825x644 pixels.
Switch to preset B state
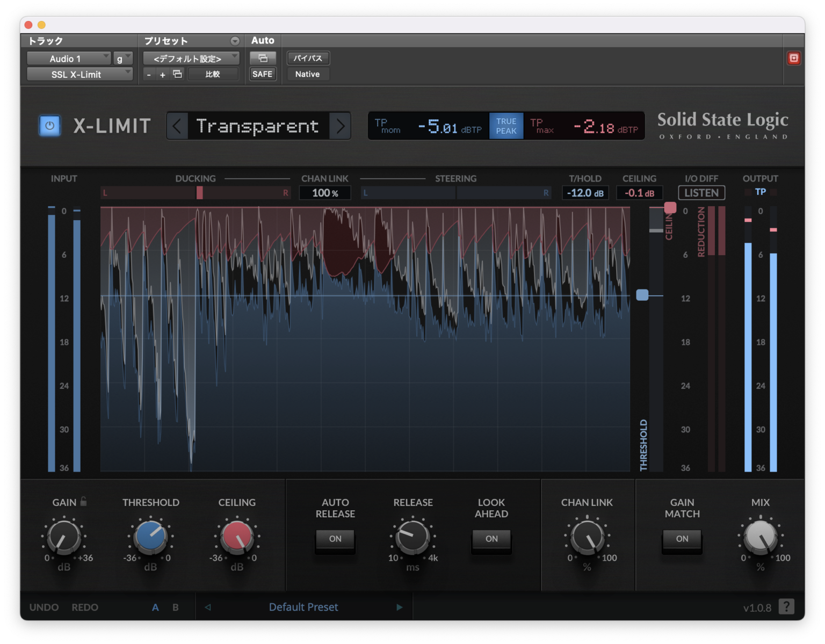click(175, 607)
